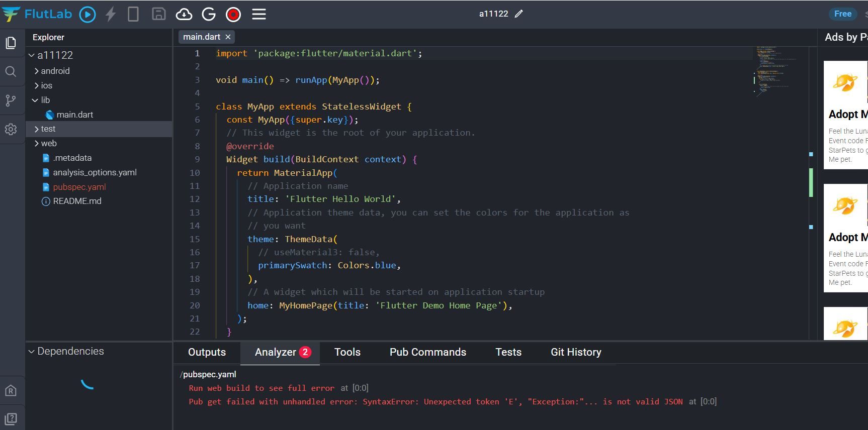Click the Run project play button
868x430 pixels.
pyautogui.click(x=88, y=15)
